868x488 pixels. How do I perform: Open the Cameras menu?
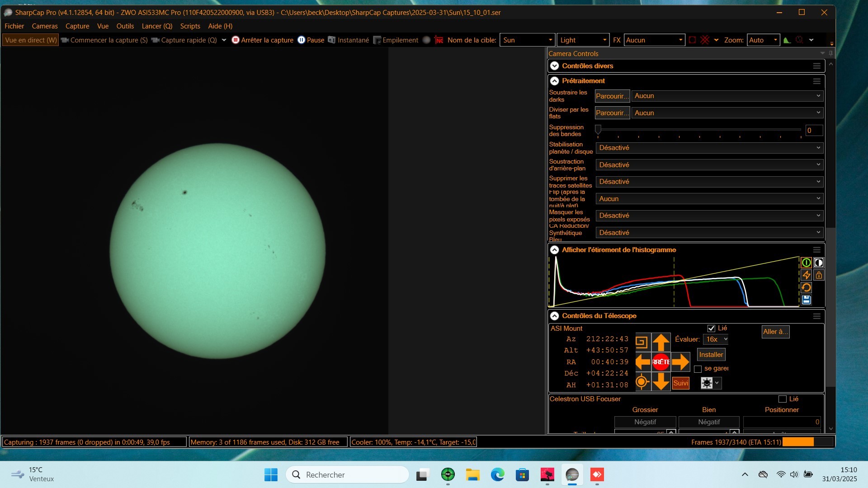coord(45,26)
